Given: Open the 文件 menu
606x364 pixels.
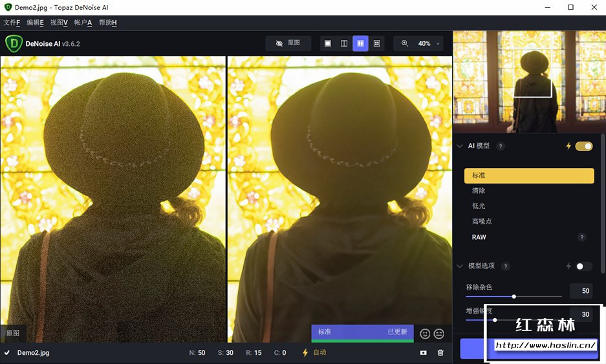Looking at the screenshot, I should coord(12,23).
